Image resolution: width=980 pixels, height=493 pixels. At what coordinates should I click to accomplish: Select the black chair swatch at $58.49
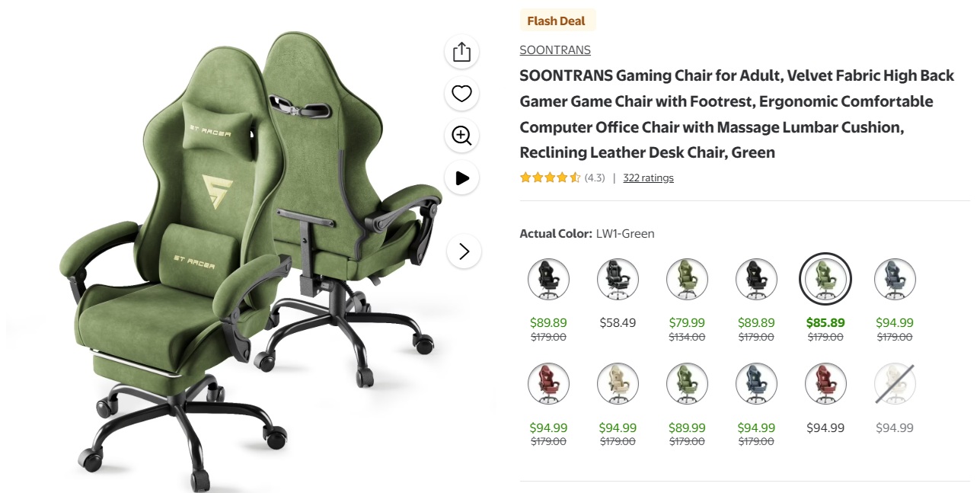coord(618,279)
